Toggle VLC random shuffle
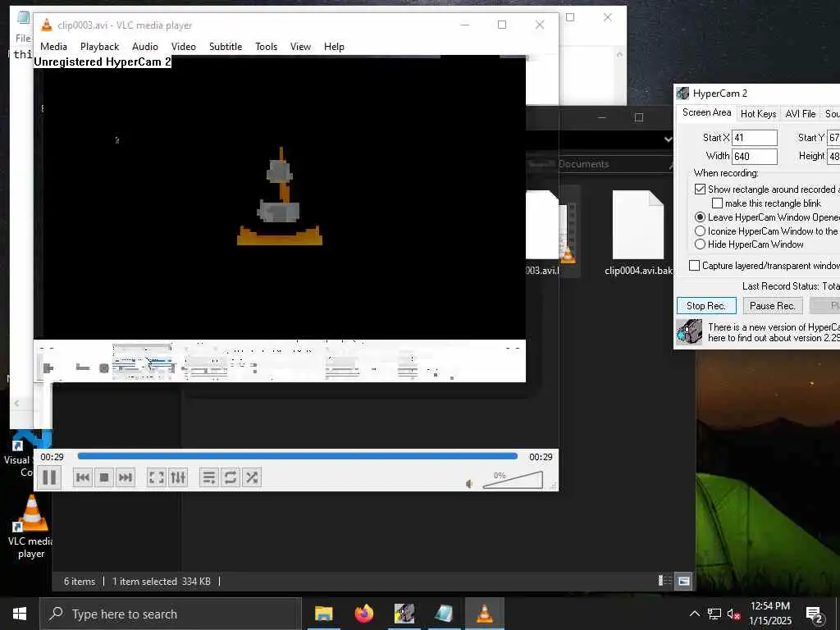Viewport: 840px width, 630px height. pos(251,477)
